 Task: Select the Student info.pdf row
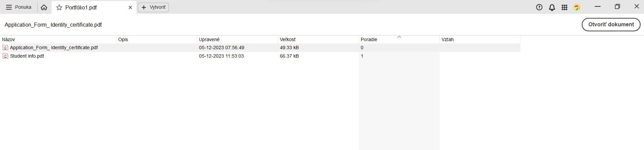[27, 56]
